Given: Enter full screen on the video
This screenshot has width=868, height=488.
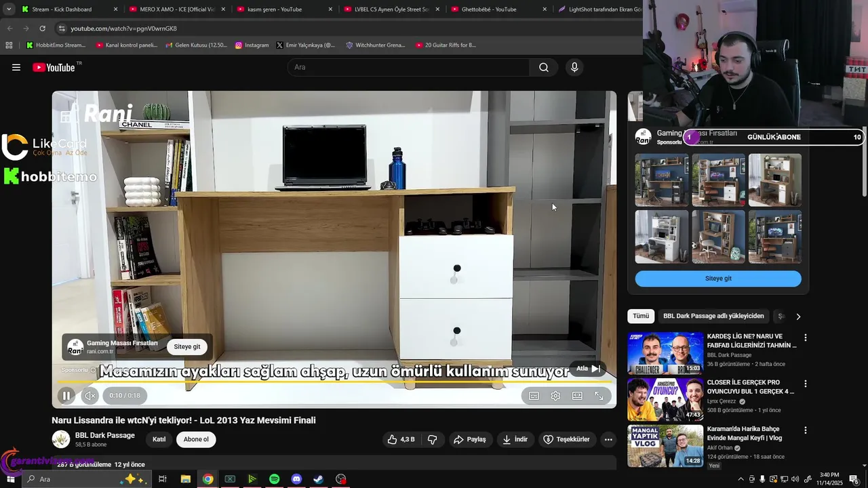Looking at the screenshot, I should pyautogui.click(x=599, y=396).
